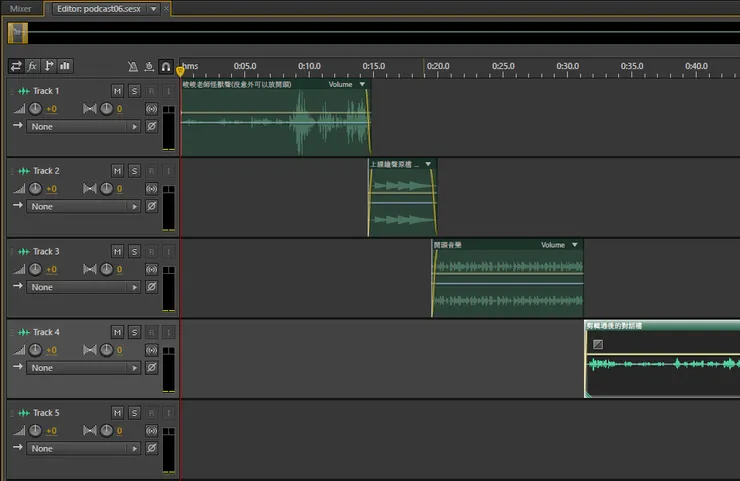Toggle Sum to Mono on Track 1
The image size is (740, 481).
[151, 109]
